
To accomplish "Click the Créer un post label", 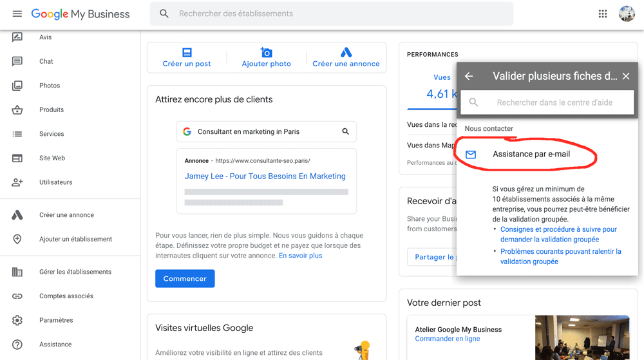I will (x=187, y=64).
